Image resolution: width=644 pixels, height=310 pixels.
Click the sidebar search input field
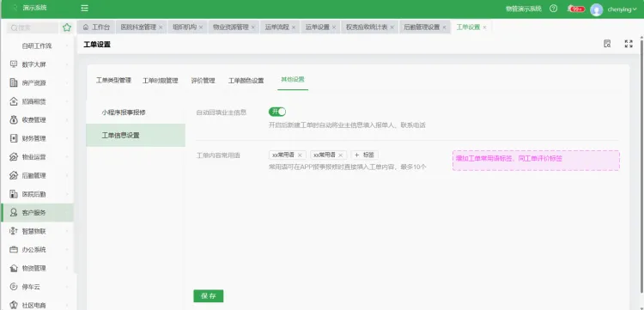pos(33,27)
